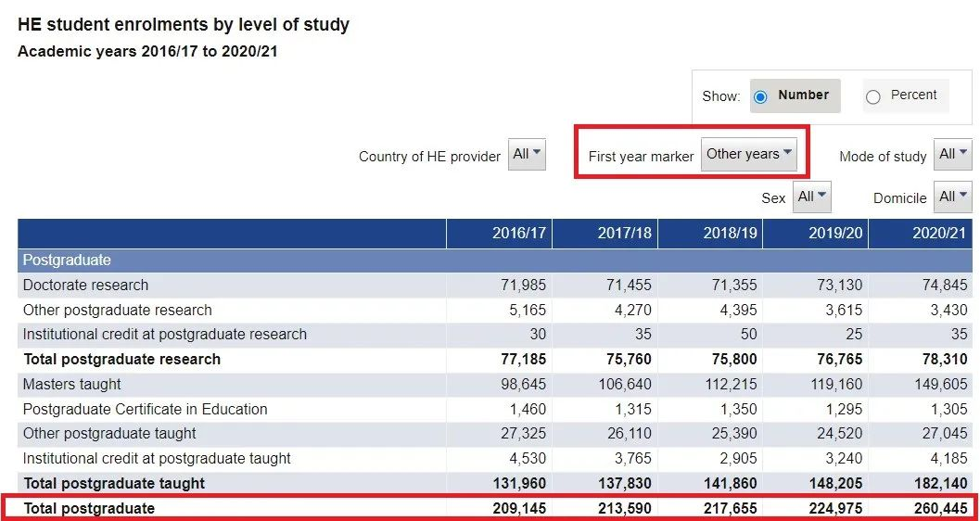Image resolution: width=980 pixels, height=521 pixels.
Task: Select the Doctorate research row label
Action: coord(85,286)
